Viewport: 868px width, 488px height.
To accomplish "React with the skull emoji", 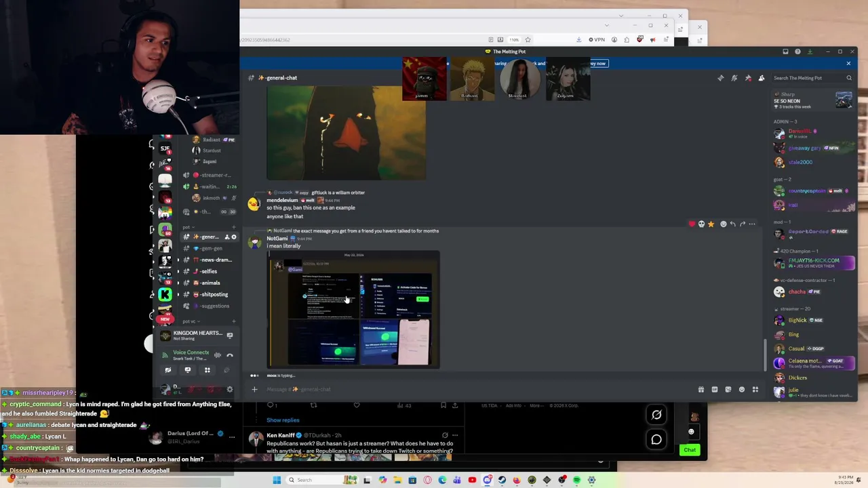I will tap(701, 224).
